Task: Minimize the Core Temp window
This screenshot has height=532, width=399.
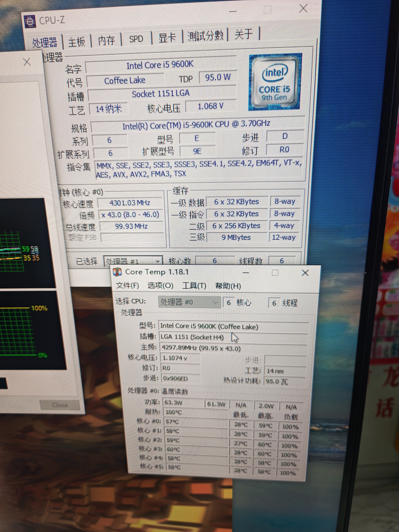Action: (246, 273)
